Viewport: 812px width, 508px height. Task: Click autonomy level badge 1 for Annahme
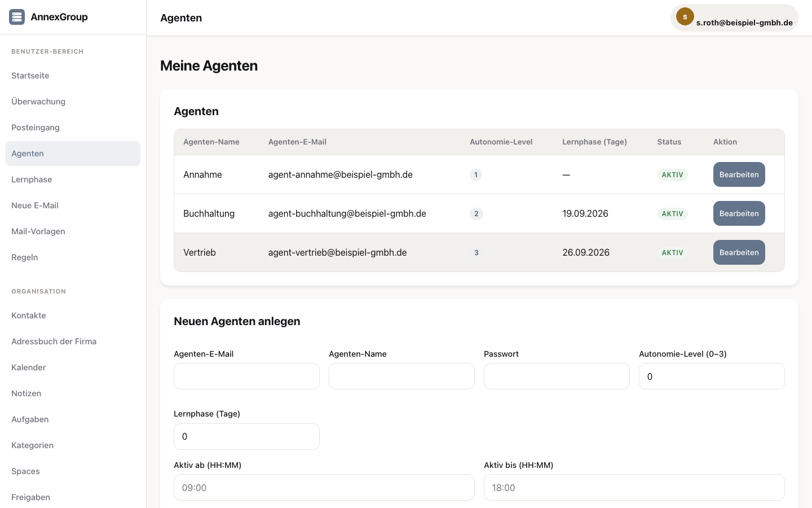pyautogui.click(x=476, y=174)
